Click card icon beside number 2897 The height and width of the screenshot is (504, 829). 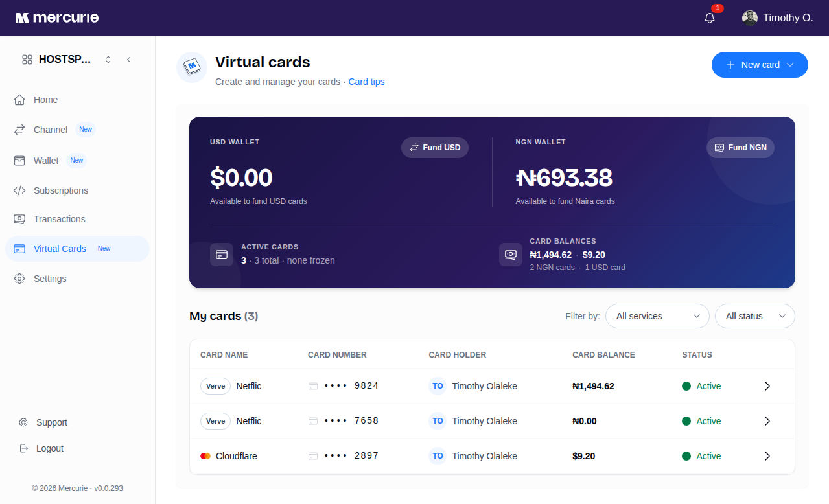click(x=313, y=456)
